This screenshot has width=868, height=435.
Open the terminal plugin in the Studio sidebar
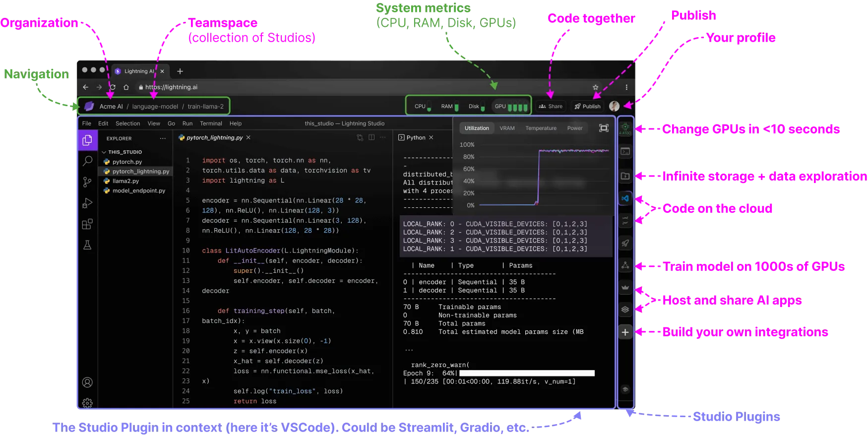[625, 152]
